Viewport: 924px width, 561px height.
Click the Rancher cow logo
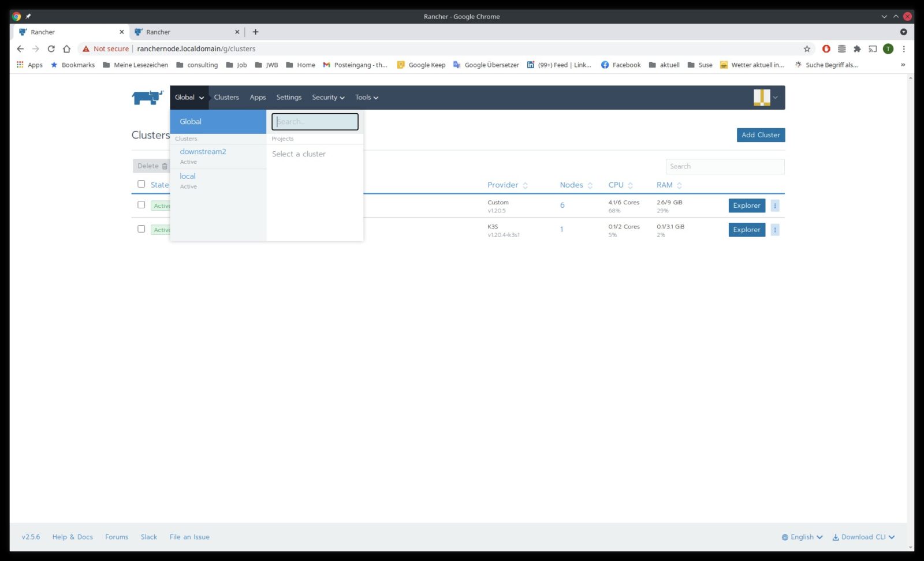(x=148, y=97)
